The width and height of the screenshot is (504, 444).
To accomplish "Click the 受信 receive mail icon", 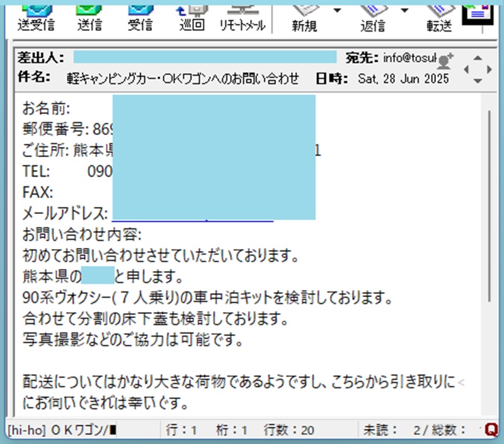I will [x=140, y=17].
